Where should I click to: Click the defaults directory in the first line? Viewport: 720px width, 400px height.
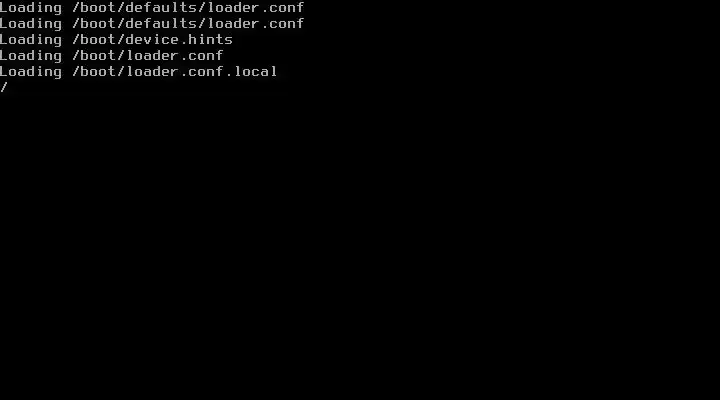coord(161,7)
